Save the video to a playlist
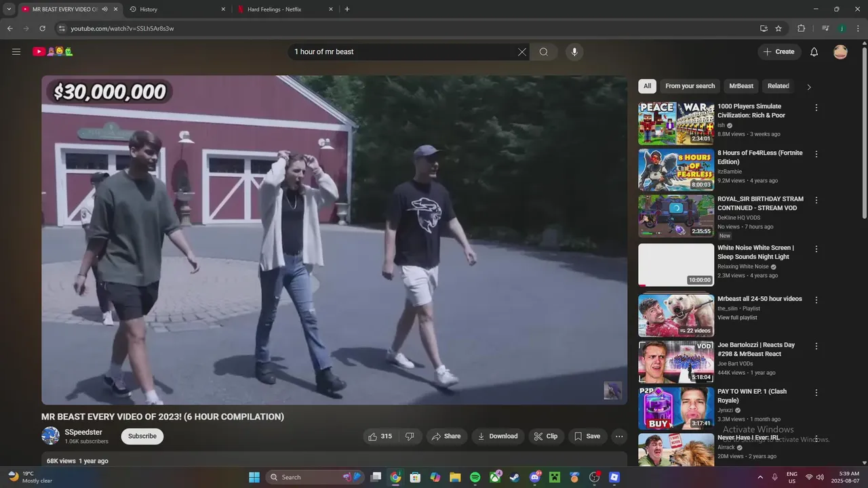The image size is (868, 488). pos(587,436)
